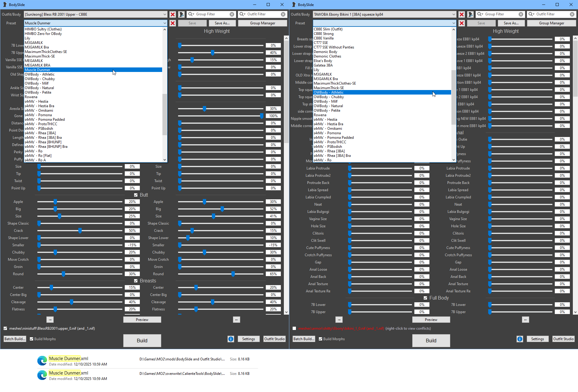This screenshot has height=392, width=578.
Task: Click low-weight arrow button left of Preview, TAWOBA window
Action: click(x=339, y=320)
